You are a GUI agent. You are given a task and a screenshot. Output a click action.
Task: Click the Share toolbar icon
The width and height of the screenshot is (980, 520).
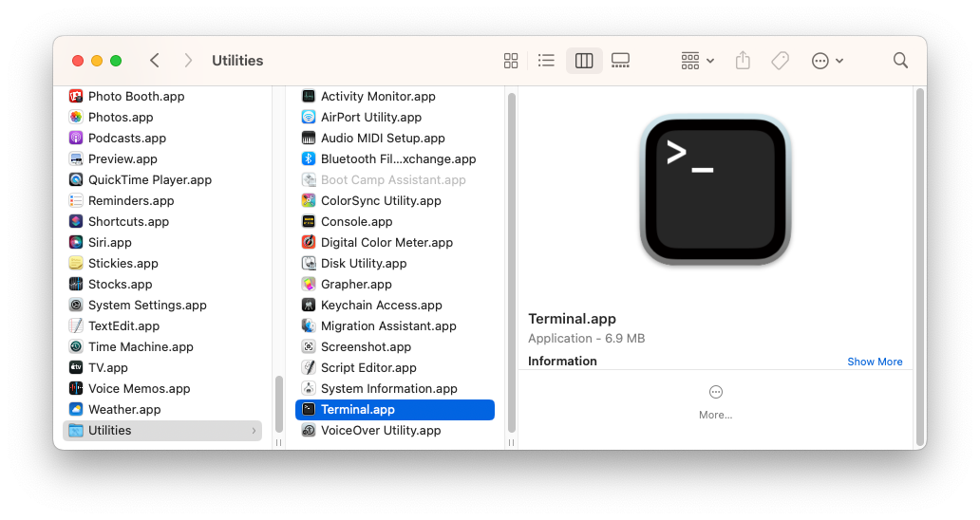743,61
